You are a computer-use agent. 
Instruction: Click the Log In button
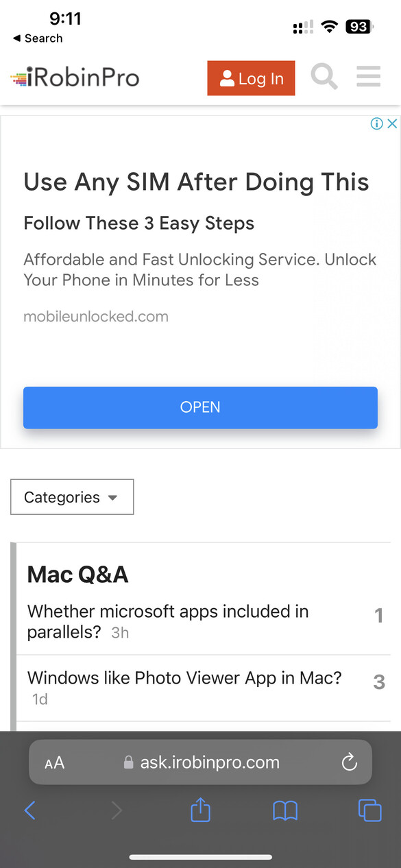coord(251,78)
